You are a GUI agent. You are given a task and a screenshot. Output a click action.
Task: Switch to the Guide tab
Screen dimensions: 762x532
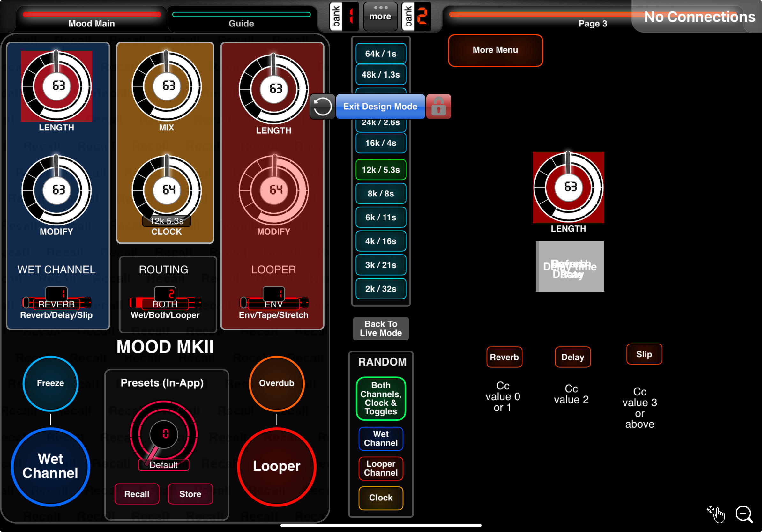point(241,19)
